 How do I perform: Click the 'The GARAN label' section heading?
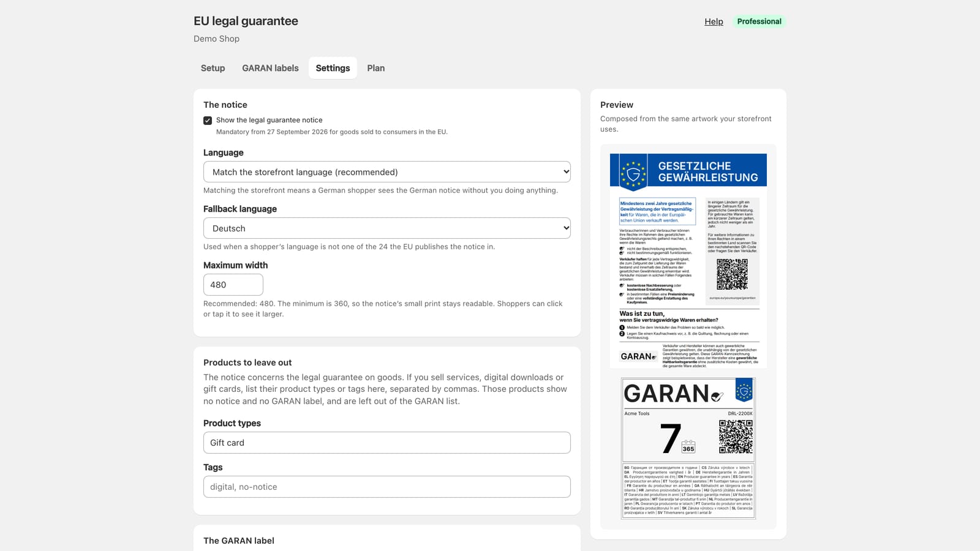(239, 541)
